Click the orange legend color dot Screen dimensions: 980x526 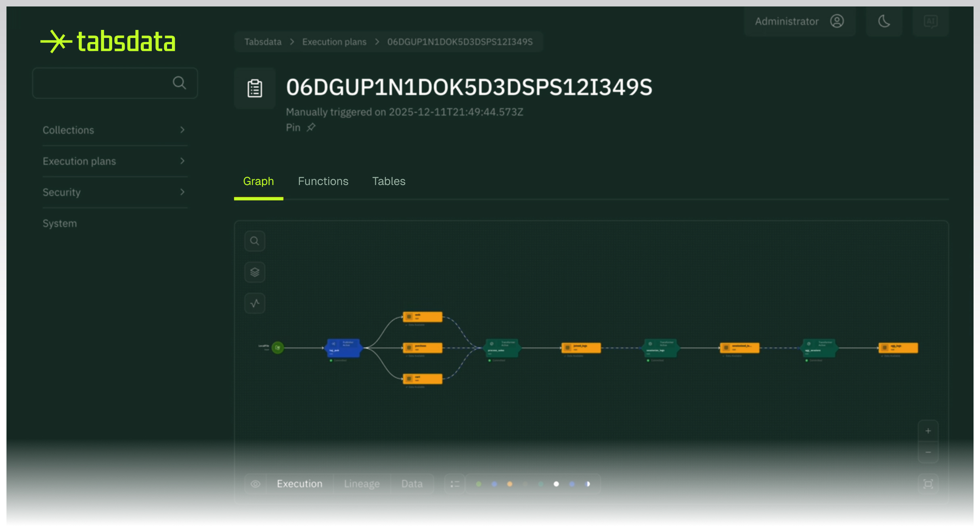510,484
